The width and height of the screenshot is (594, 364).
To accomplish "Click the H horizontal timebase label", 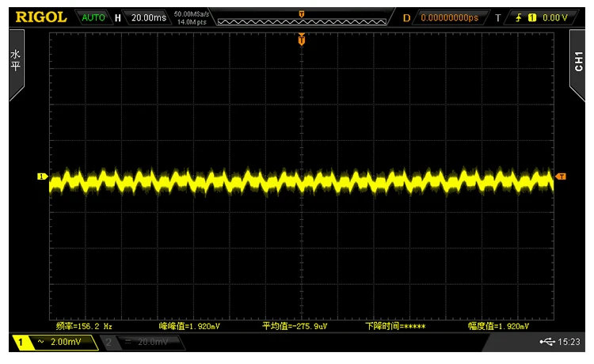I will tap(118, 17).
